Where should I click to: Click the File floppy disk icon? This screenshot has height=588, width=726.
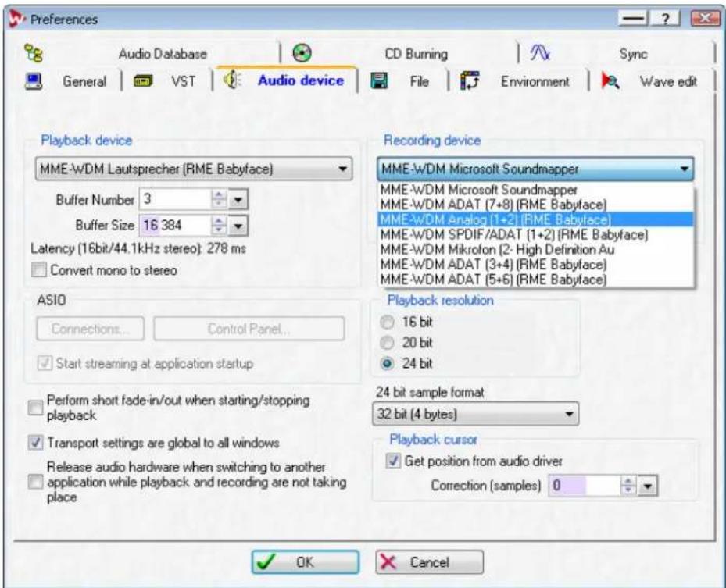pos(379,81)
